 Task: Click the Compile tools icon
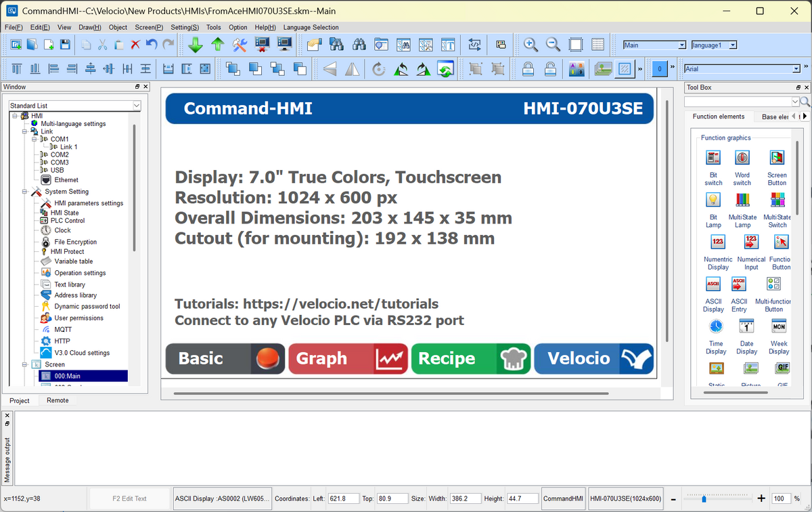click(x=240, y=45)
